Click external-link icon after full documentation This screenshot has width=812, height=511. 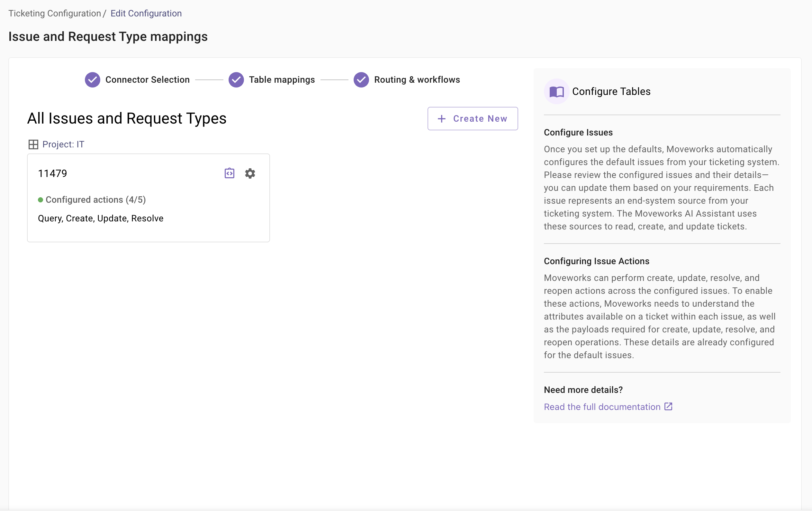pyautogui.click(x=668, y=407)
